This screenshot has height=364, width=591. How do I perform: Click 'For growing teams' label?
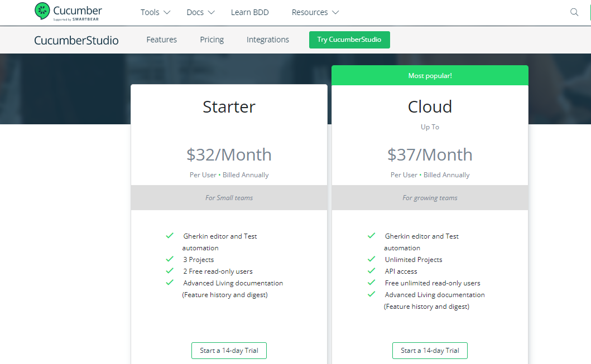[430, 198]
